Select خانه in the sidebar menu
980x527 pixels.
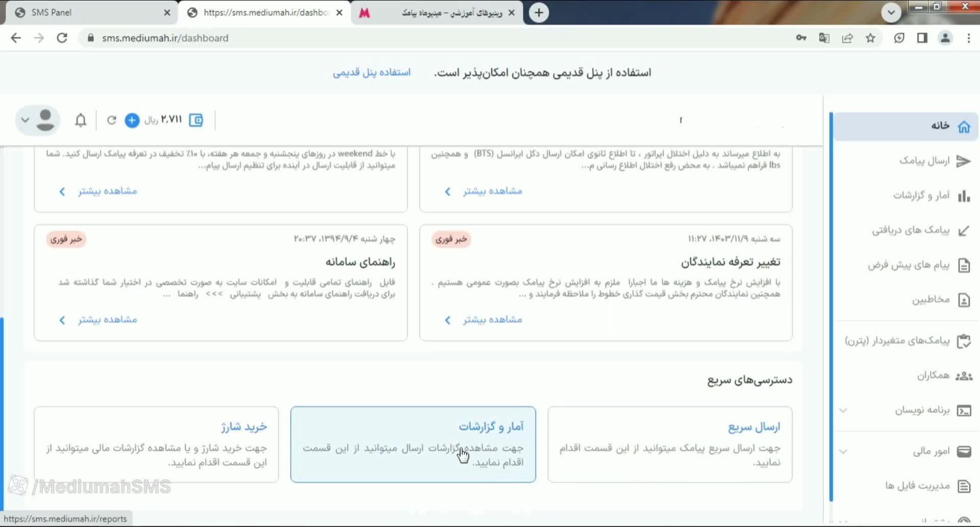(940, 126)
